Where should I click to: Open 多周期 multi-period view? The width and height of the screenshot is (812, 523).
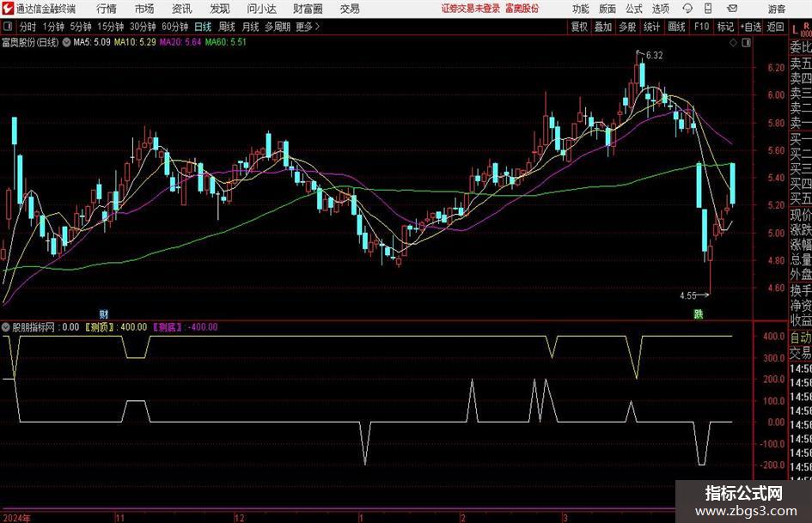click(278, 27)
